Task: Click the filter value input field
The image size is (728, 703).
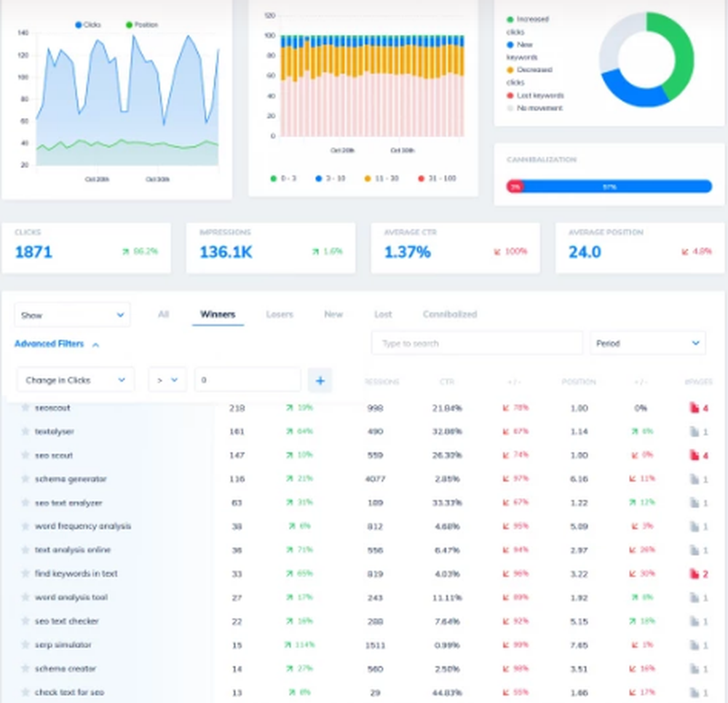Action: (x=248, y=380)
